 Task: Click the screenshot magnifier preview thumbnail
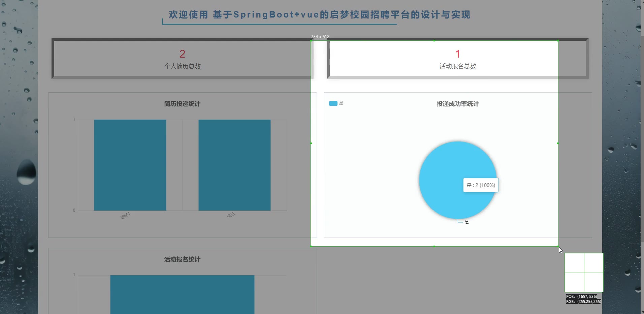coord(584,273)
